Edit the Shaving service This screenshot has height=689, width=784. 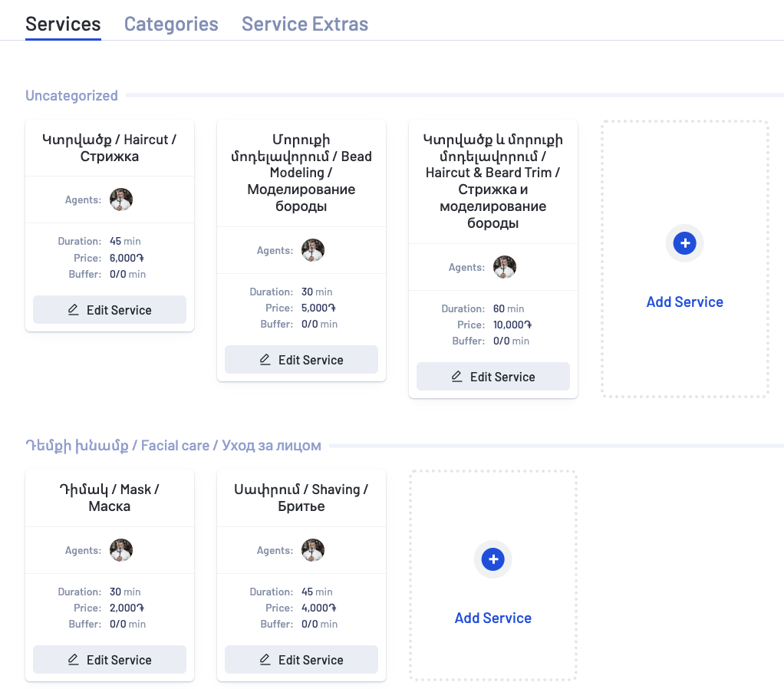[x=301, y=660]
